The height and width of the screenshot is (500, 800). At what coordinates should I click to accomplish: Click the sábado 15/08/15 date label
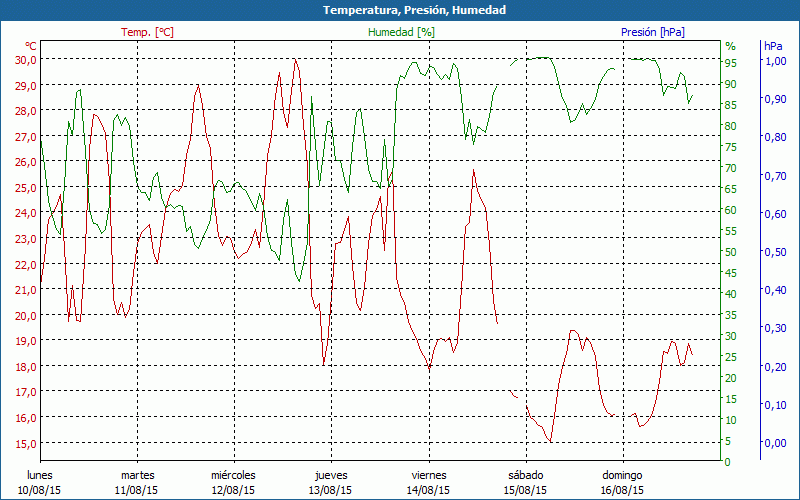(525, 482)
